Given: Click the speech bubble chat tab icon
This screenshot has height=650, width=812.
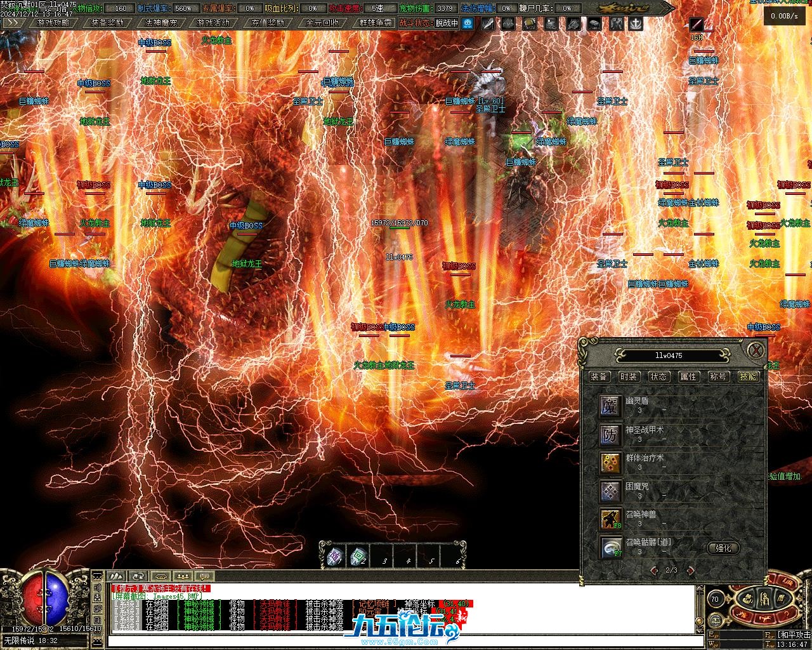Looking at the screenshot, I should [x=204, y=576].
